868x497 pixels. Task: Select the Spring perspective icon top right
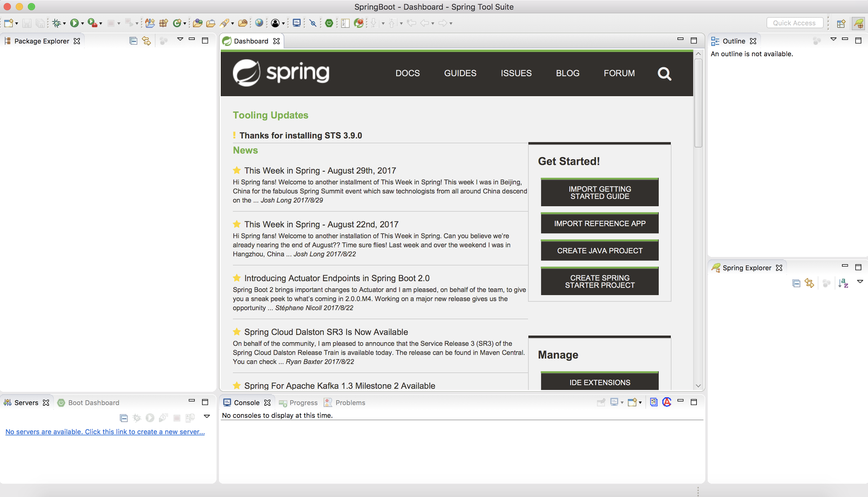click(858, 24)
